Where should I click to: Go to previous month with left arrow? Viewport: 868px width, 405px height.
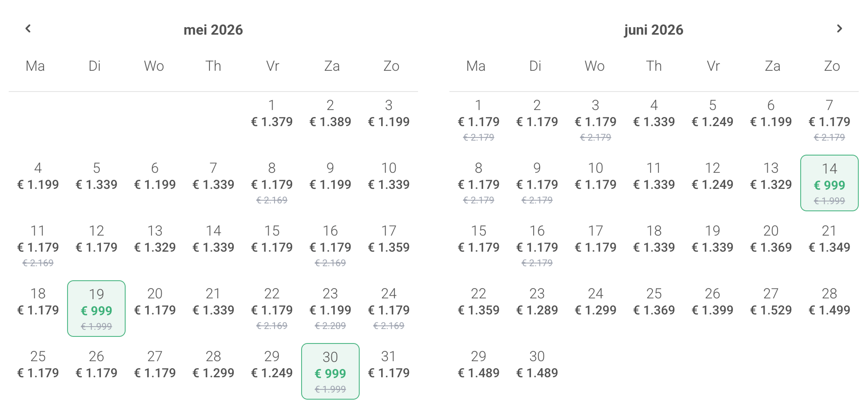click(x=28, y=29)
